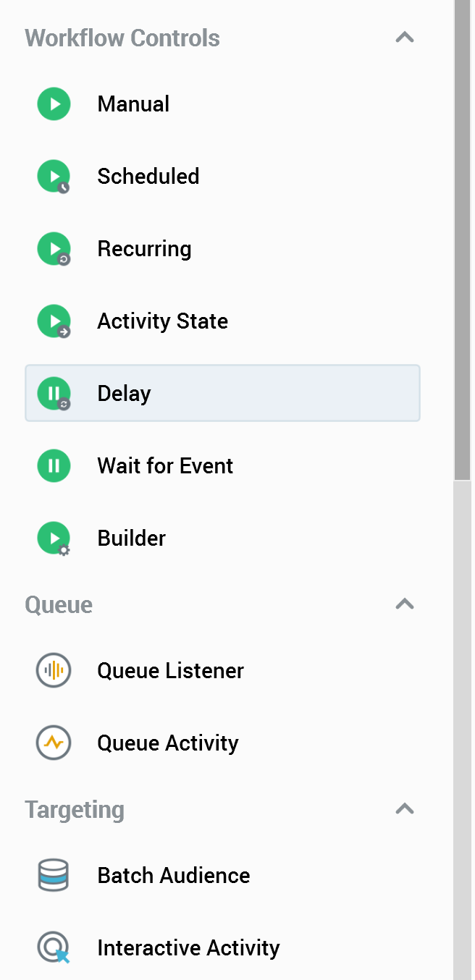Choose the Scheduled label in the list
This screenshot has height=980, width=475.
(148, 177)
